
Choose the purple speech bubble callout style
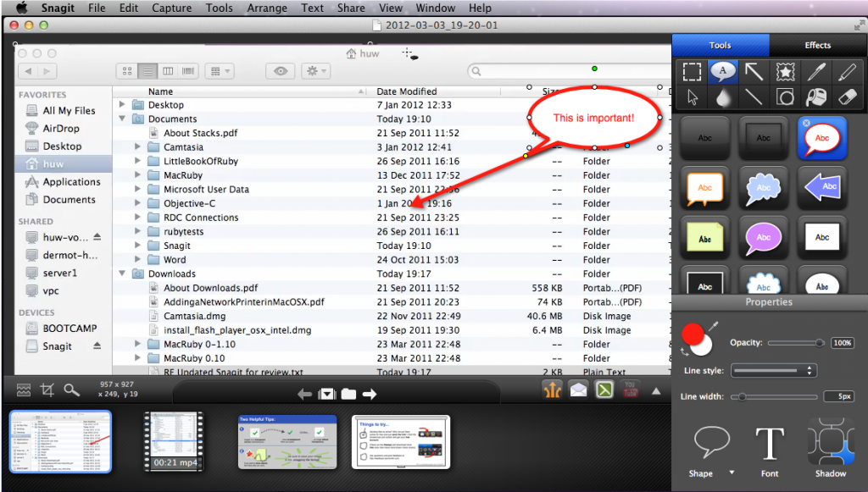point(764,238)
